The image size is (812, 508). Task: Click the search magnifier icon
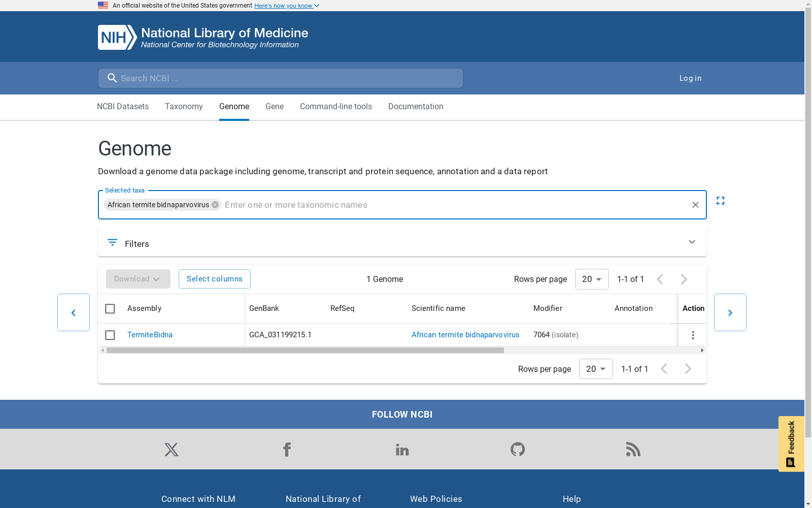click(x=112, y=78)
